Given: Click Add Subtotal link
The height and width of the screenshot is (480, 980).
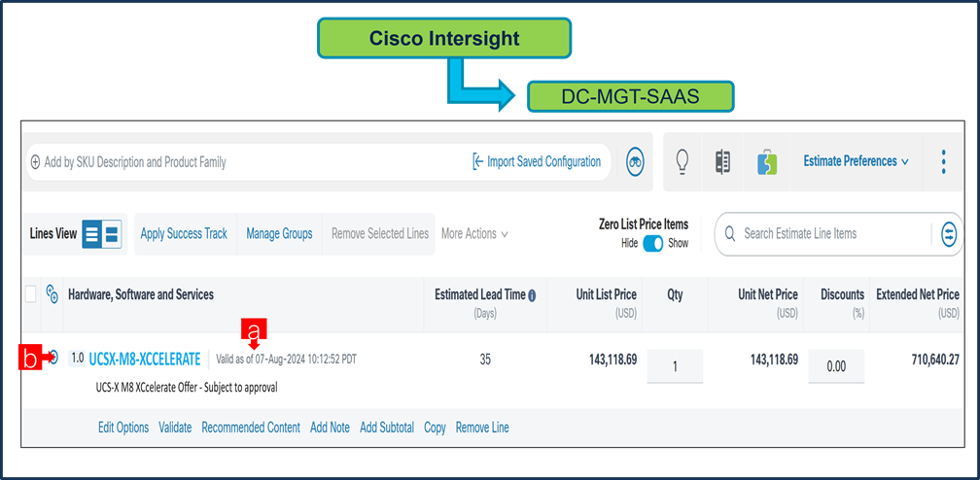Looking at the screenshot, I should pyautogui.click(x=387, y=428).
